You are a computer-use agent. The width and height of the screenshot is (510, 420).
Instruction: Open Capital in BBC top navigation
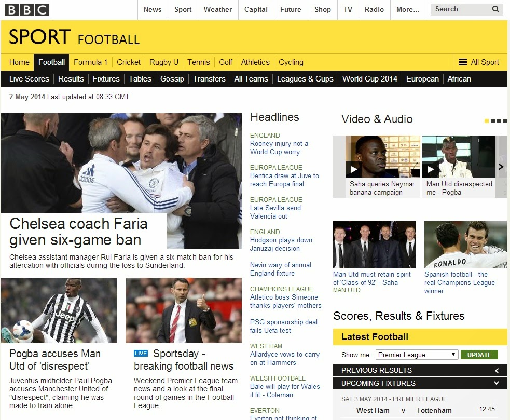point(256,10)
